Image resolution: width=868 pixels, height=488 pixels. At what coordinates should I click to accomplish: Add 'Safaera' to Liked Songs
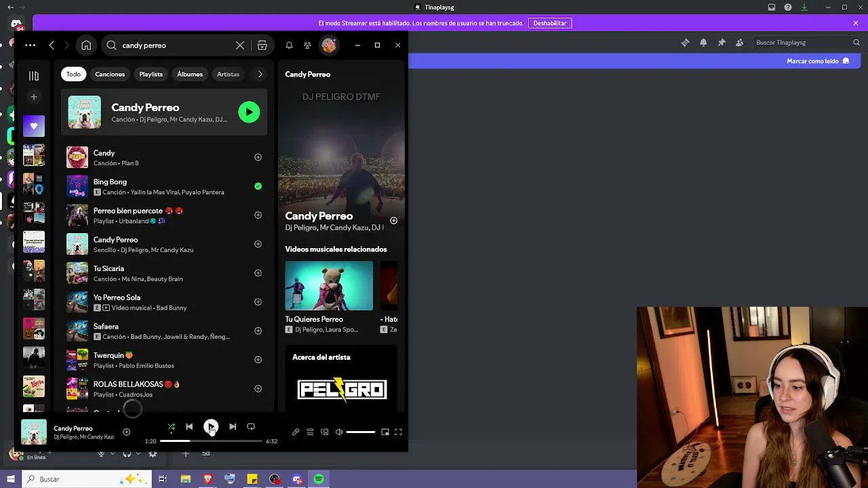point(258,331)
